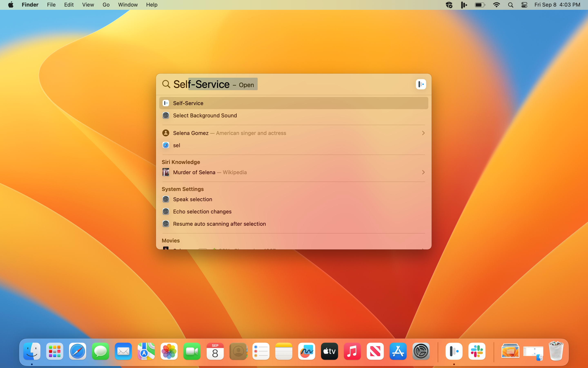This screenshot has height=368, width=588.
Task: Open the View menu
Action: pos(88,5)
